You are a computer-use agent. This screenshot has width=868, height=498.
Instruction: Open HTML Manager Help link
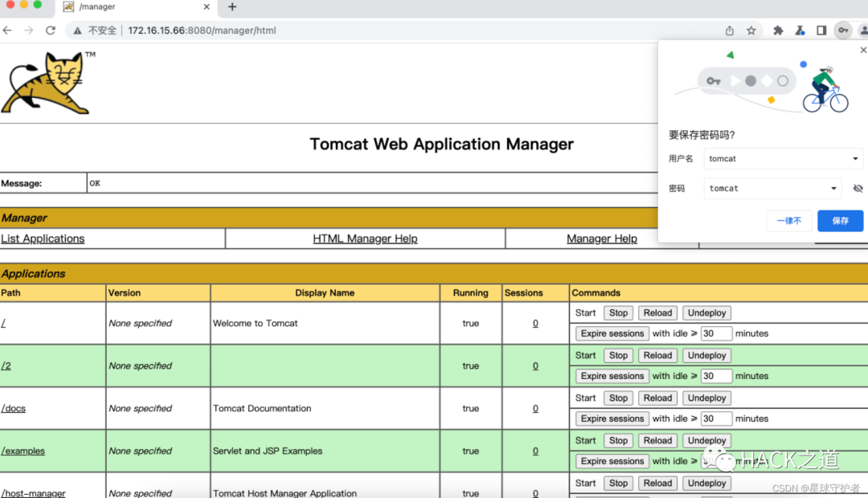coord(365,239)
